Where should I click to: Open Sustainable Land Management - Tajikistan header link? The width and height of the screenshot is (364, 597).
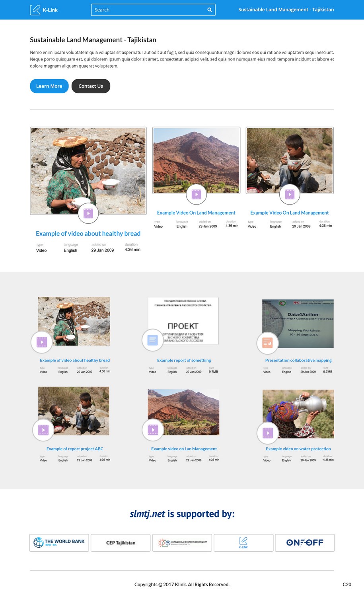pos(286,10)
